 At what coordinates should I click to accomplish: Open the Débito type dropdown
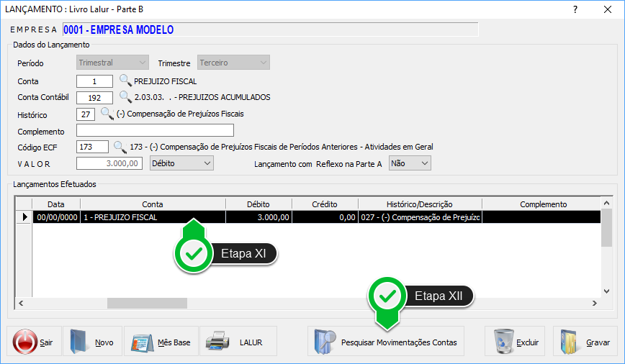[181, 164]
